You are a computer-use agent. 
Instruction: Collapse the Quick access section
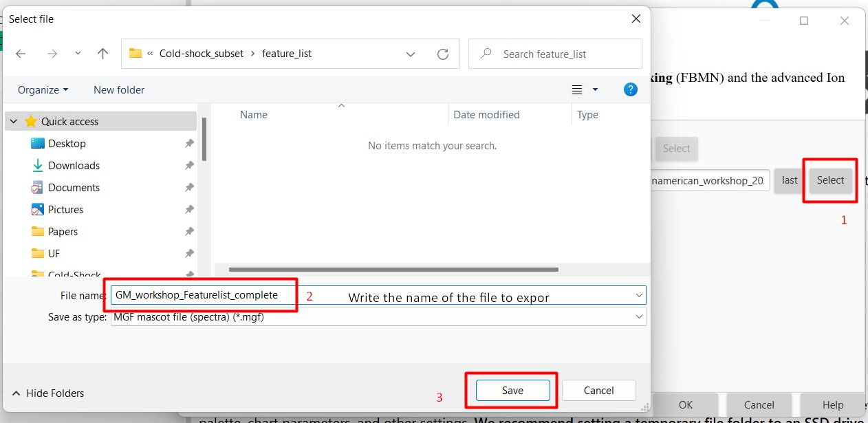[x=14, y=120]
